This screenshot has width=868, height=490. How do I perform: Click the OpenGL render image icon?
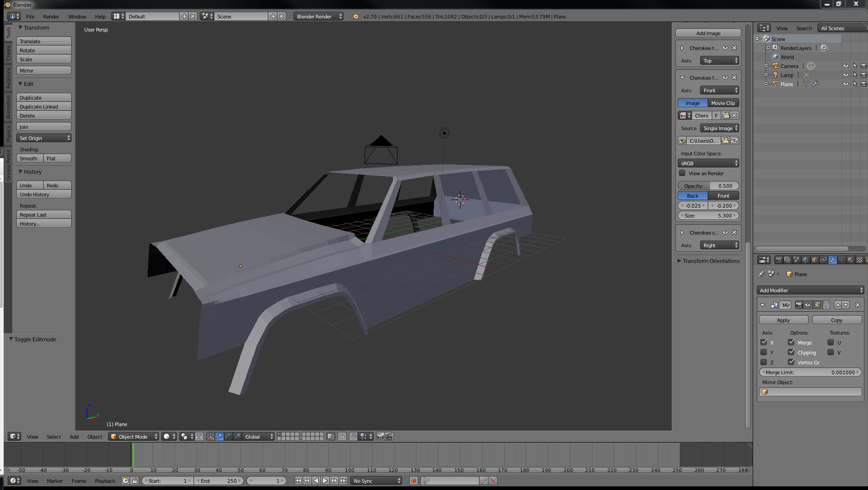[380, 436]
